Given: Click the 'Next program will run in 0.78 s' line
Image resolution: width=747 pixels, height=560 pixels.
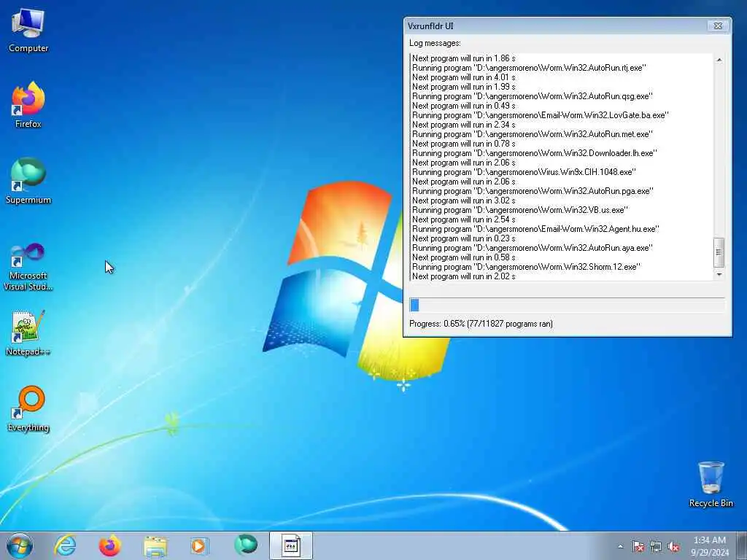Looking at the screenshot, I should click(463, 144).
